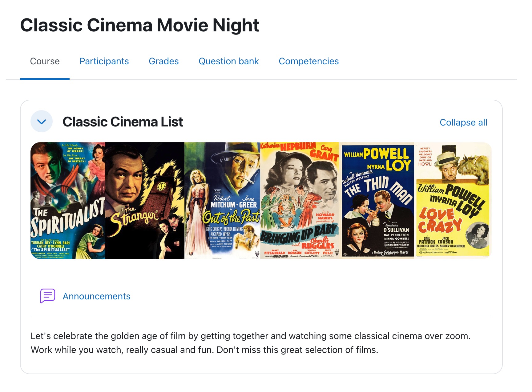Click the divider line below Announcements
The image size is (532, 392).
coord(261,316)
